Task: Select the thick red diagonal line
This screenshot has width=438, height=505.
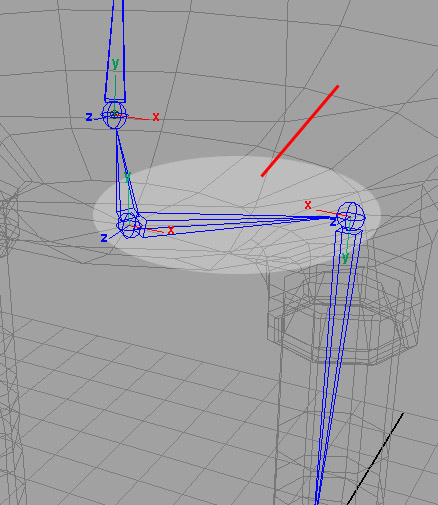Action: coord(300,131)
